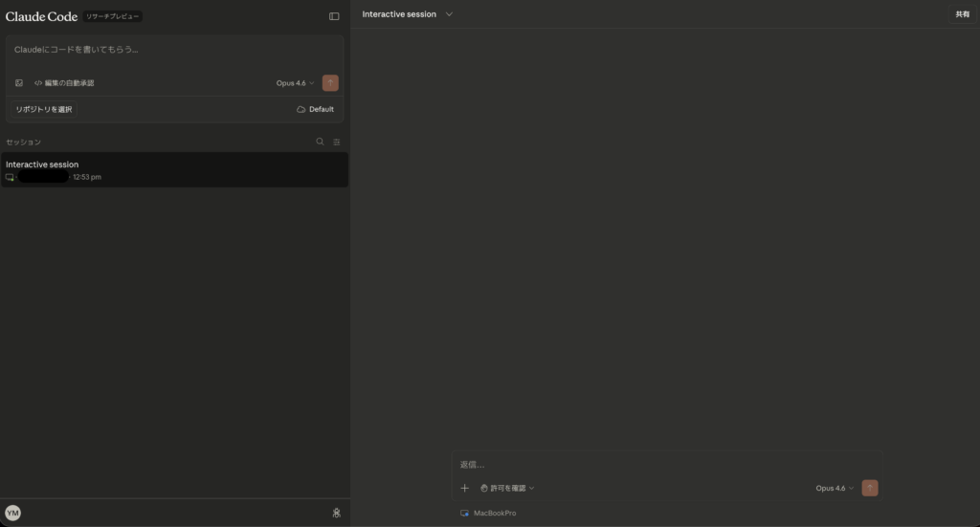
Task: Open the 許可を確認 permission mode dropdown
Action: pyautogui.click(x=507, y=488)
